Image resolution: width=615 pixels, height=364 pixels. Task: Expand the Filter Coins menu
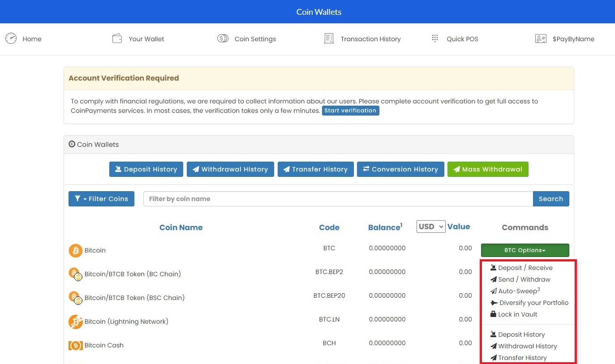click(101, 198)
